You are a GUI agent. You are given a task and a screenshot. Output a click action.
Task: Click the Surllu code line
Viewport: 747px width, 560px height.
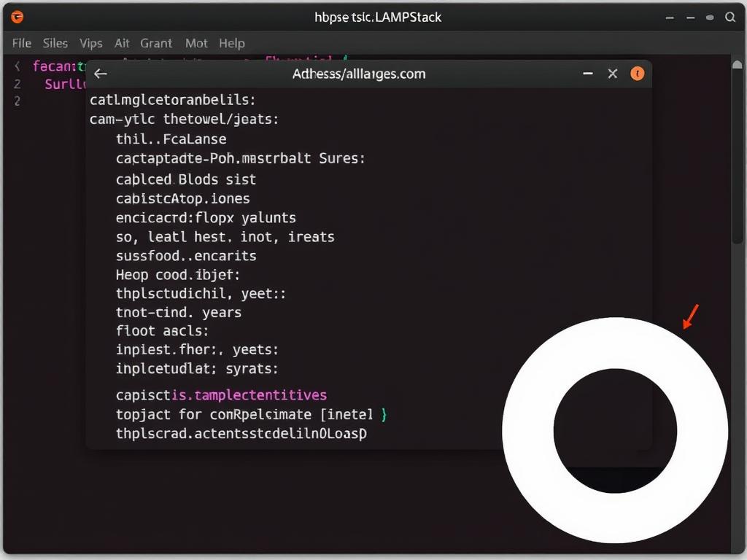66,84
